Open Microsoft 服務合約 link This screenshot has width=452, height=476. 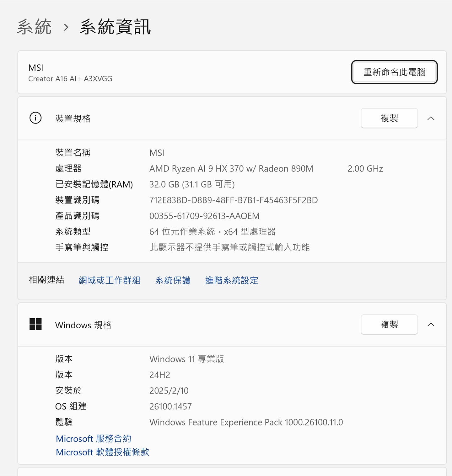tap(94, 439)
